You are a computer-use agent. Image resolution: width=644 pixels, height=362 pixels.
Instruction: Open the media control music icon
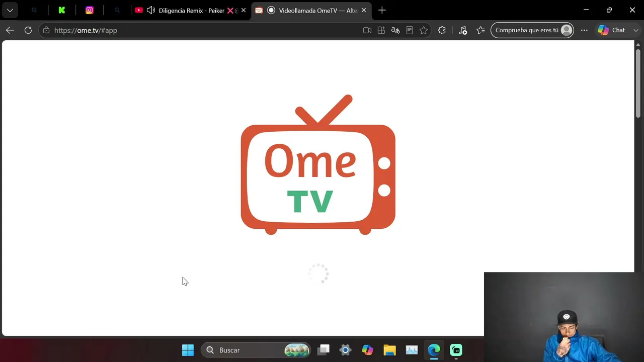coord(463,30)
